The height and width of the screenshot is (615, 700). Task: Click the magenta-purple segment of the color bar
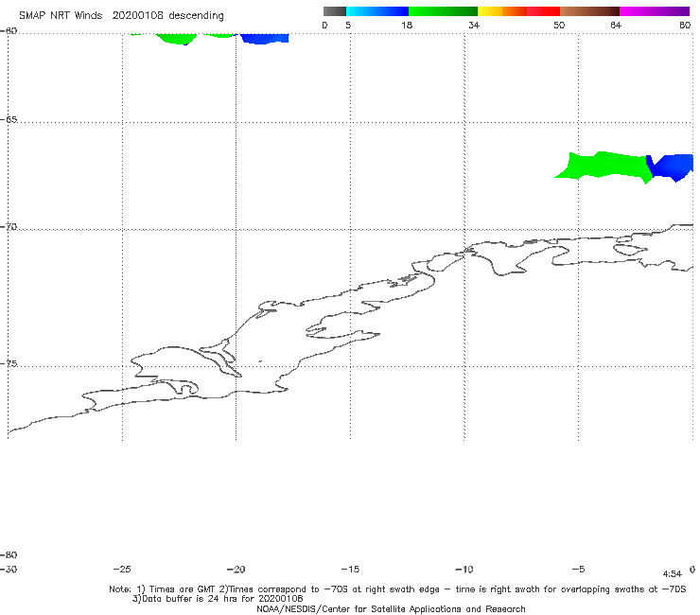point(655,11)
